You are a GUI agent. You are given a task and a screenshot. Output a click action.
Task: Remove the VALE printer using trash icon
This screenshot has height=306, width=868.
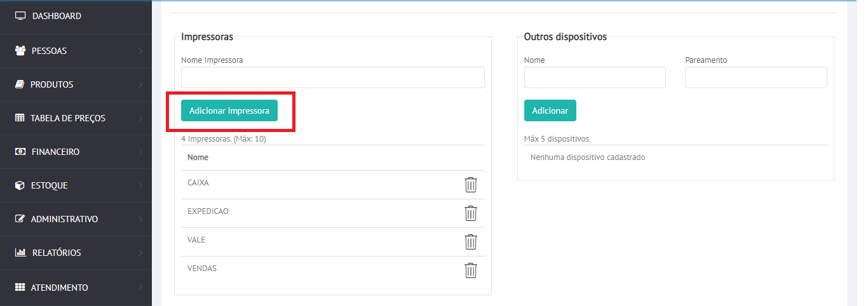470,242
